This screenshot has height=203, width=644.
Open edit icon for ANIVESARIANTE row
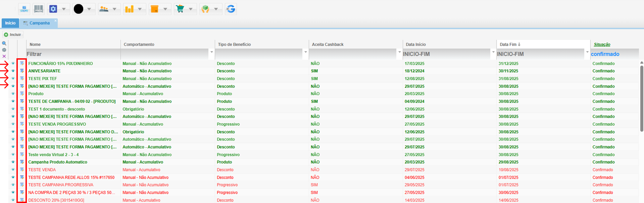[22, 71]
